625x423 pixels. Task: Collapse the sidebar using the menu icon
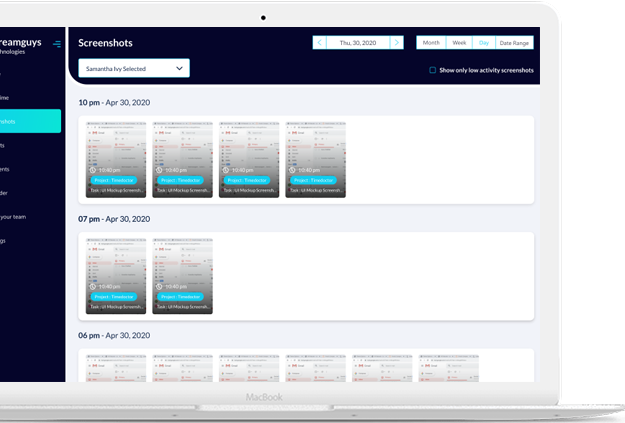57,43
